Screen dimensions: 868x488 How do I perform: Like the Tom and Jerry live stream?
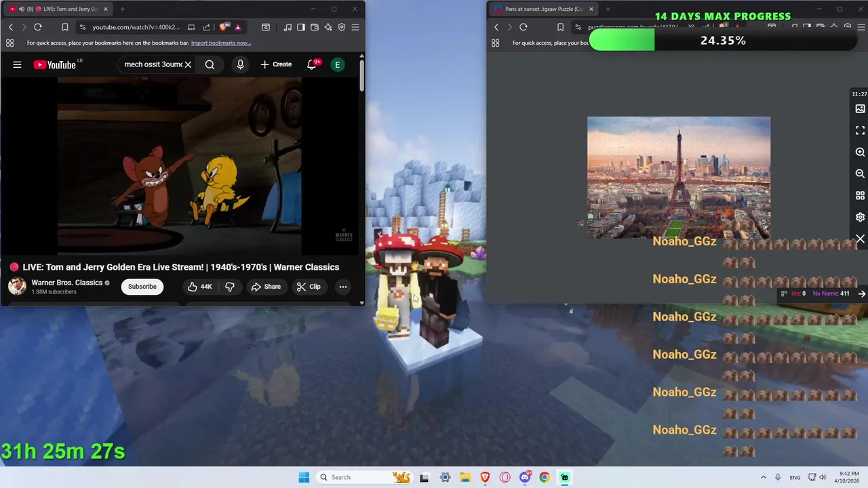(199, 287)
